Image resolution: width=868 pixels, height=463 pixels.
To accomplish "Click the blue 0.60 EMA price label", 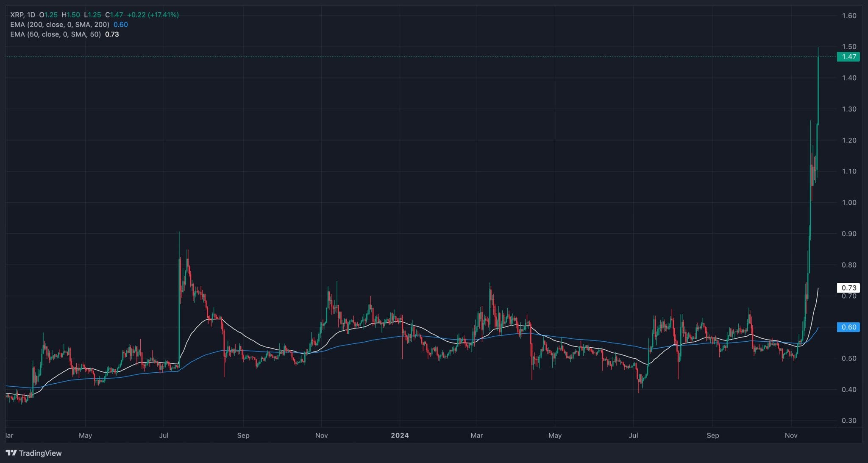I will 848,327.
